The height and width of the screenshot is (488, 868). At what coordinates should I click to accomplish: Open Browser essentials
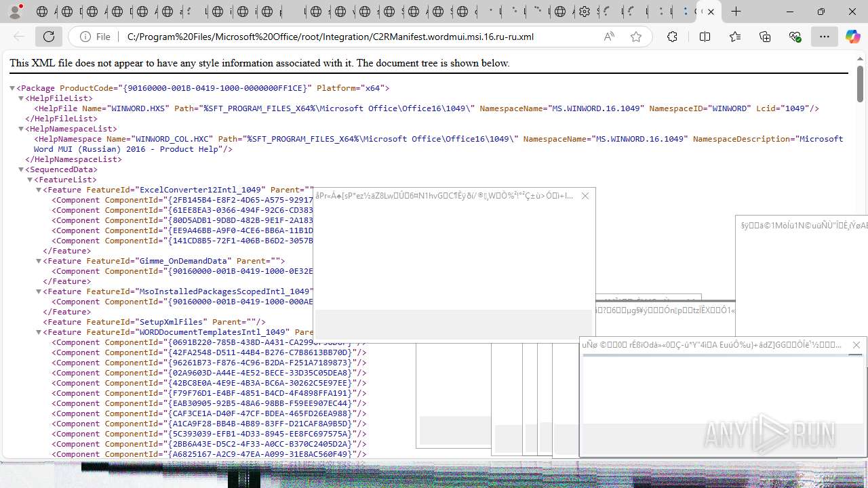tap(795, 37)
